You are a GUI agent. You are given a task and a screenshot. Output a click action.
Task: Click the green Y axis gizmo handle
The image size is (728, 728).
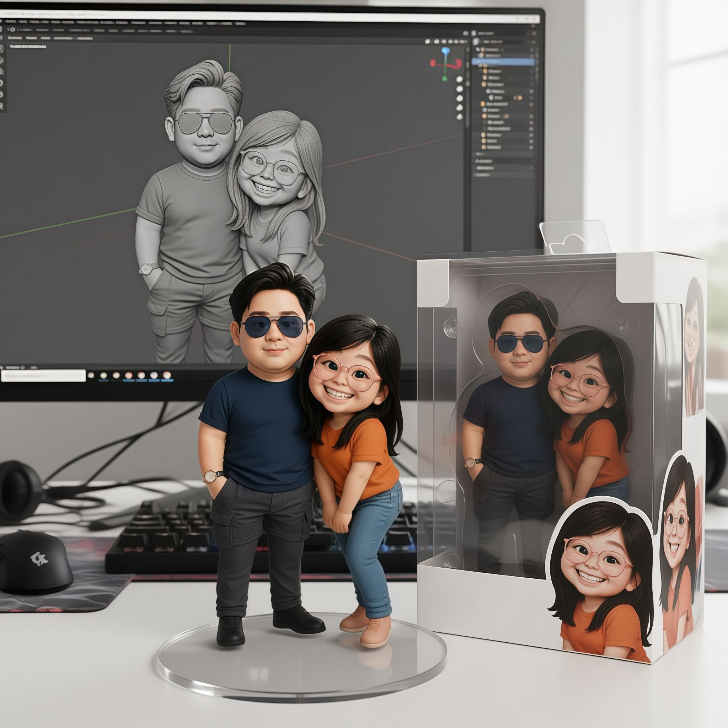coord(445,78)
